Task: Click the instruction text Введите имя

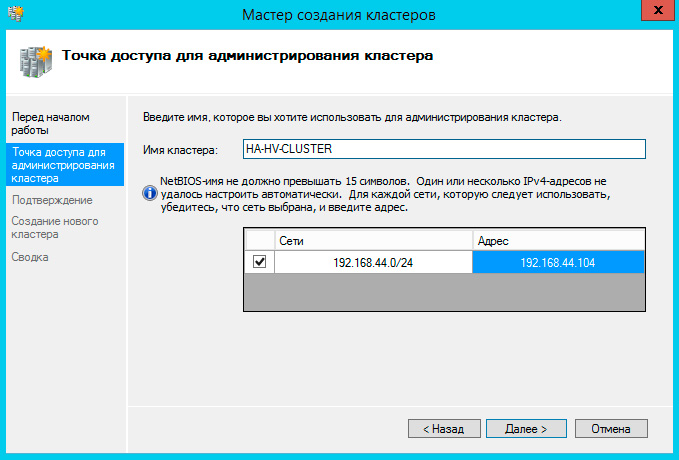Action: coord(352,117)
